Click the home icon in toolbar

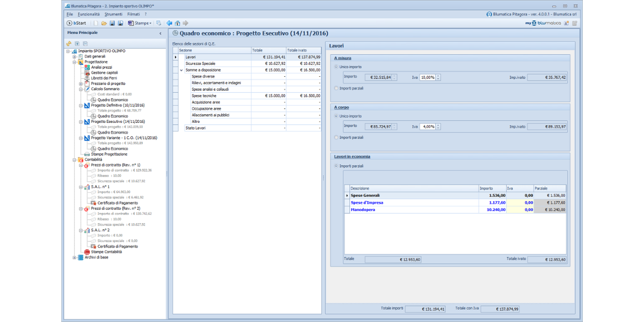[x=178, y=23]
